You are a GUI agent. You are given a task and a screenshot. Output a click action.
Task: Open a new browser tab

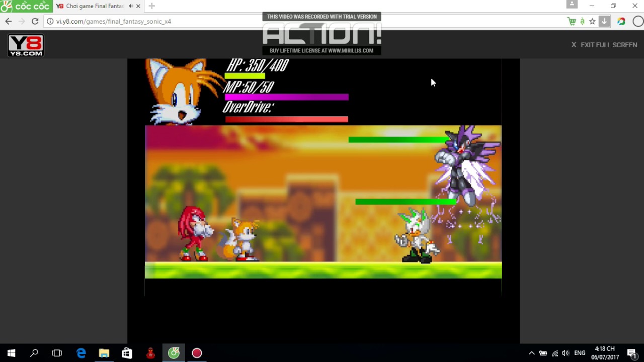click(x=151, y=6)
